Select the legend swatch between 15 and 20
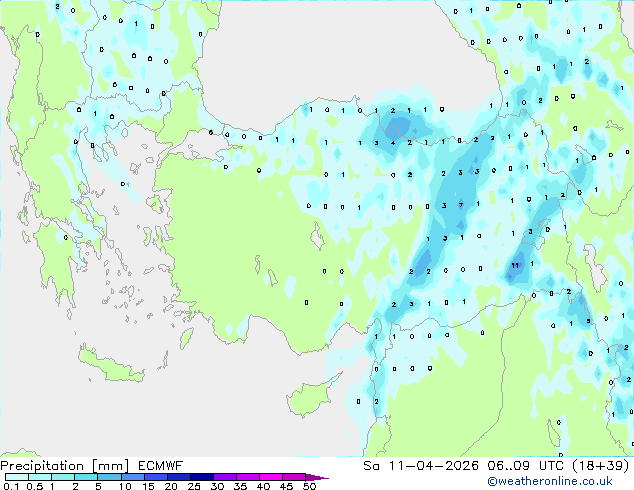 pos(155,477)
